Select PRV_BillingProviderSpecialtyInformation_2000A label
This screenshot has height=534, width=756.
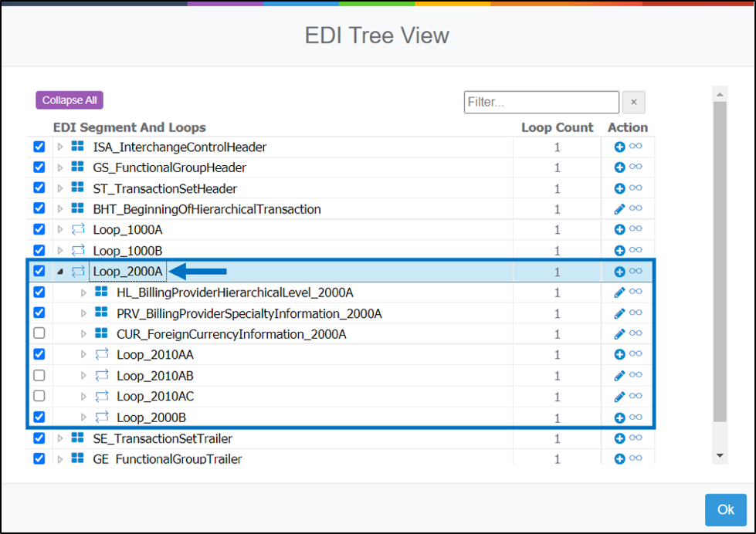coord(249,314)
